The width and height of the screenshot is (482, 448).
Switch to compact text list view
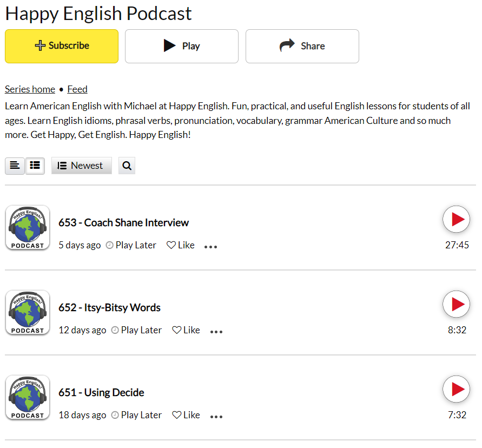coord(15,166)
